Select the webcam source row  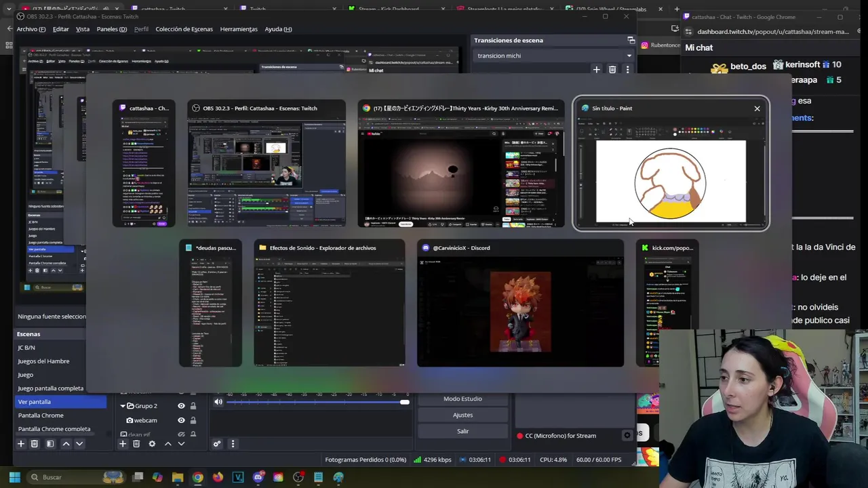159,420
